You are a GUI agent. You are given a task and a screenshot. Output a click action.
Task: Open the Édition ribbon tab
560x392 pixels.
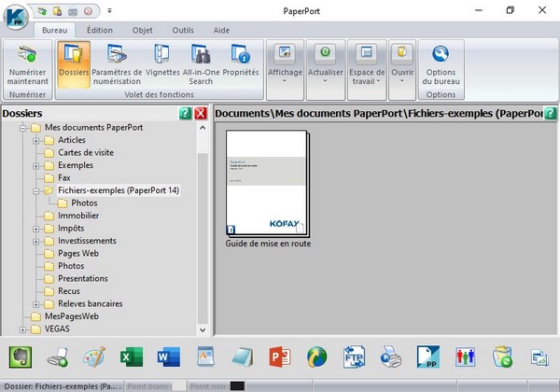tap(100, 31)
